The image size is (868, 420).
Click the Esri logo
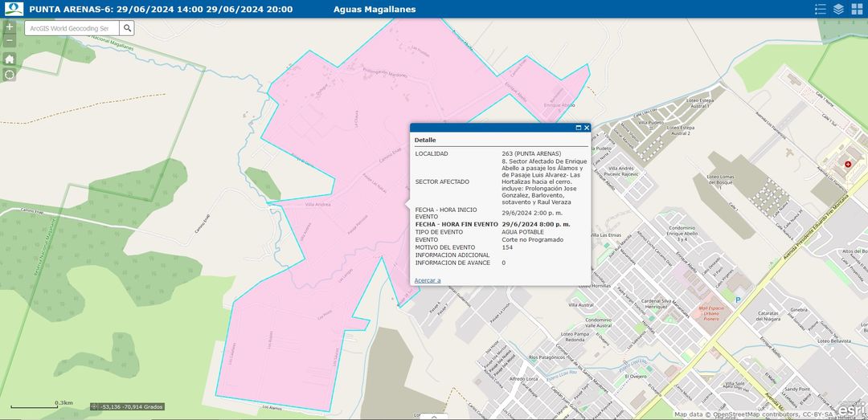tap(850, 410)
